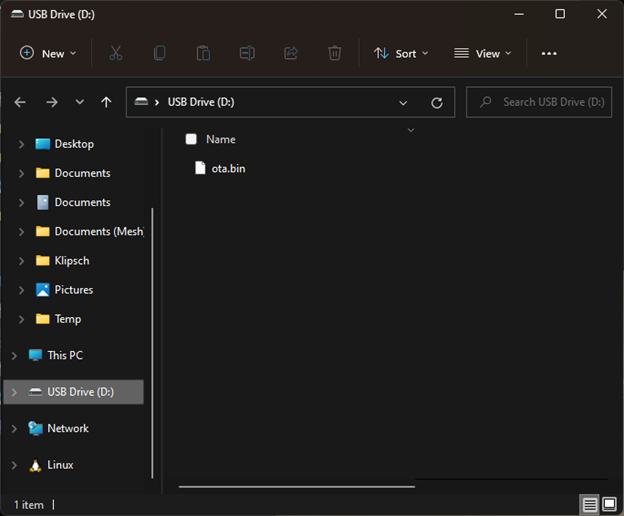Expand the Desktop tree node
This screenshot has height=516, width=624.
[21, 144]
